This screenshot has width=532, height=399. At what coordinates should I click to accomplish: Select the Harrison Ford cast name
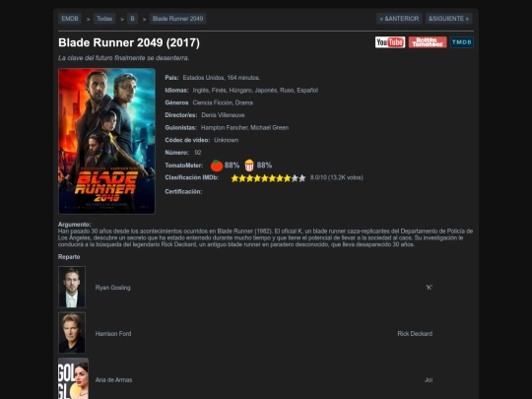(x=113, y=334)
